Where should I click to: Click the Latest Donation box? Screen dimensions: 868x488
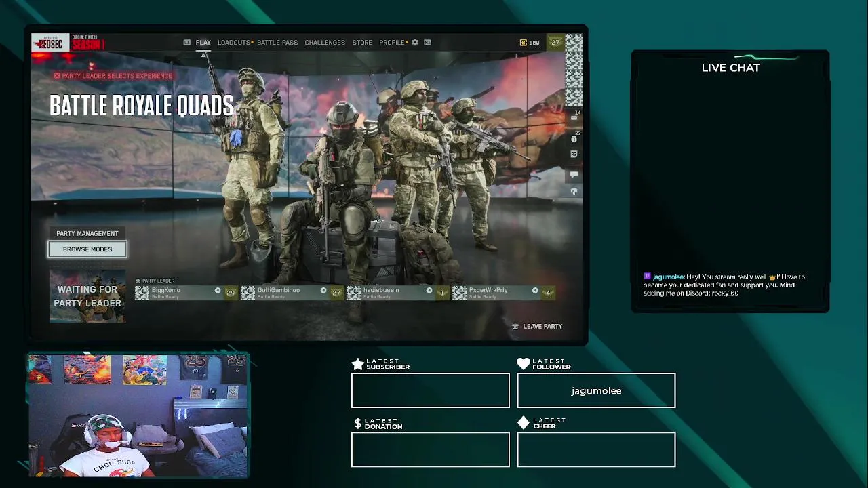coord(431,450)
